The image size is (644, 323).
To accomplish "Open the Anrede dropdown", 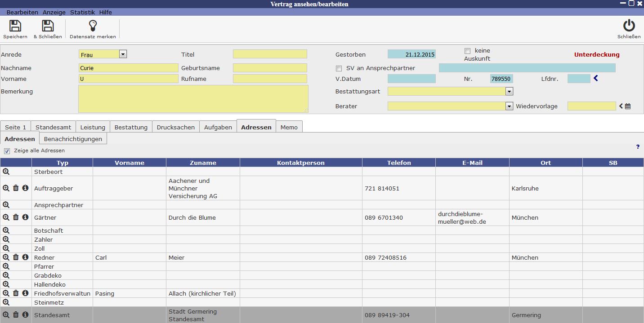I will (x=123, y=54).
